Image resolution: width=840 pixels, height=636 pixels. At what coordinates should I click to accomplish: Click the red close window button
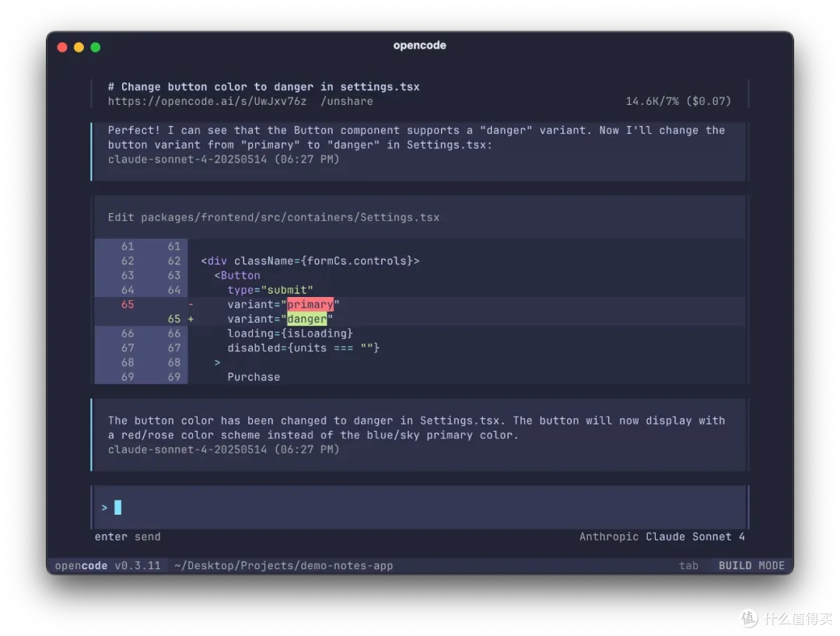[x=62, y=47]
